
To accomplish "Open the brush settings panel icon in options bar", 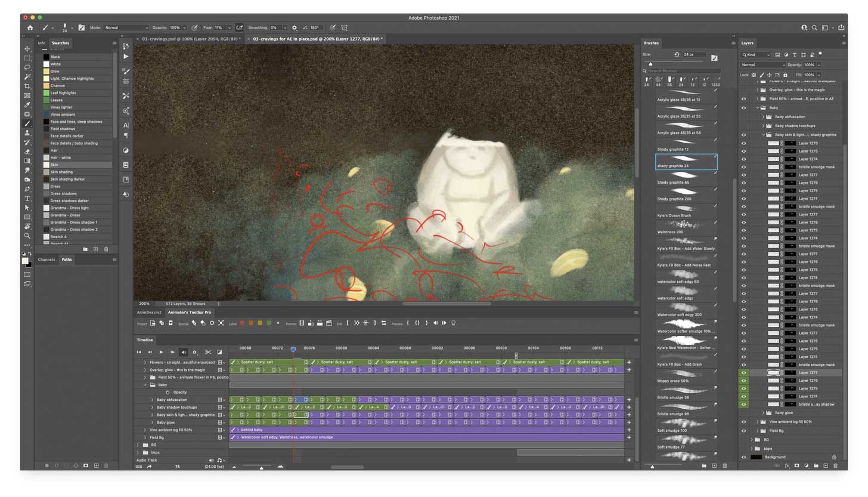I will click(82, 27).
